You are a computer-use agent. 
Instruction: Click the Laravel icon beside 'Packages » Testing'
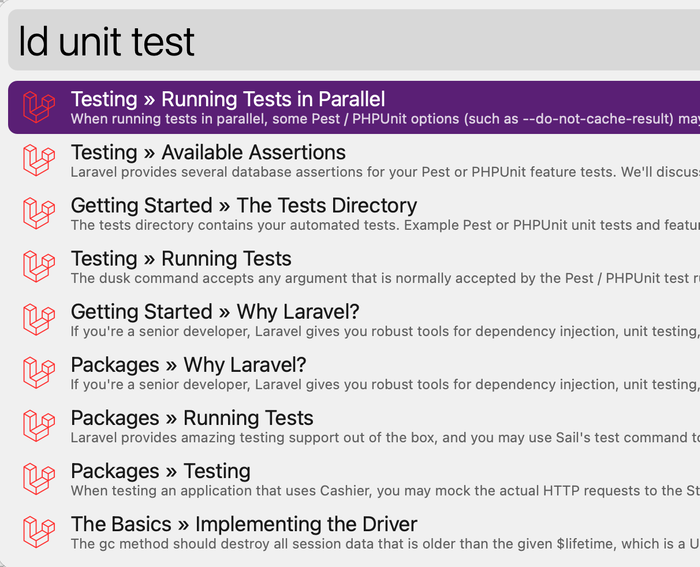tap(39, 479)
